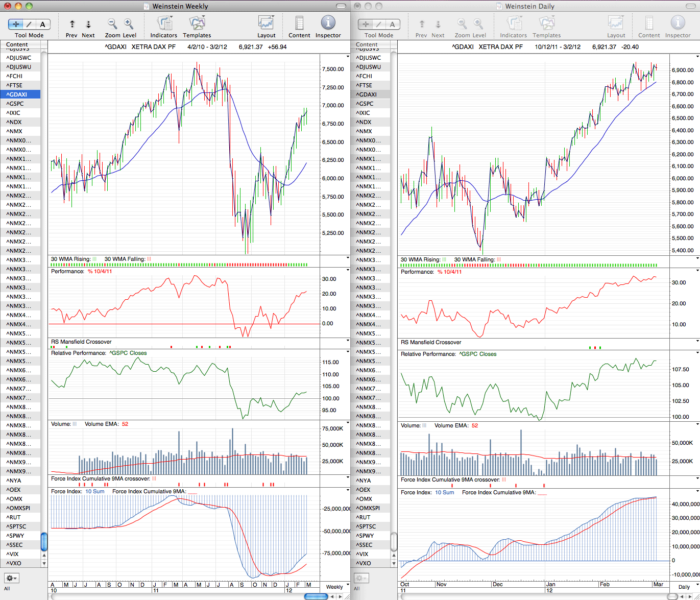This screenshot has height=600, width=700.
Task: Open the Layout menu in Weekly toolbar
Action: pyautogui.click(x=267, y=23)
